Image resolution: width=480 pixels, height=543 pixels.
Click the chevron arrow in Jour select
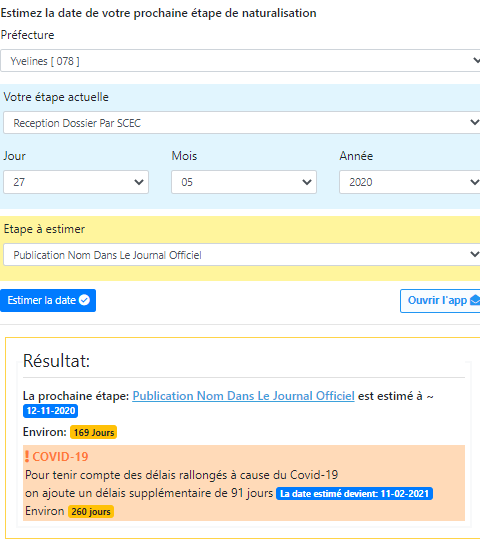pyautogui.click(x=139, y=182)
